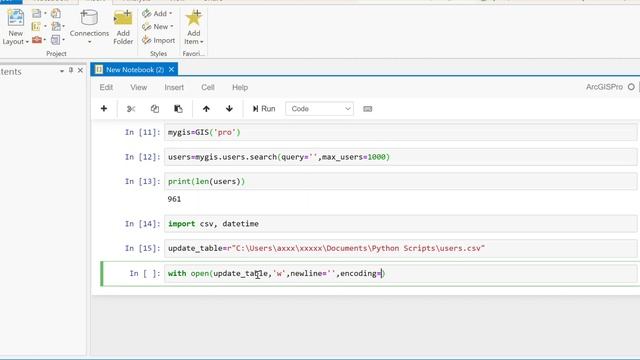
Task: Open the Add style dropdown arrow
Action: (x=171, y=13)
